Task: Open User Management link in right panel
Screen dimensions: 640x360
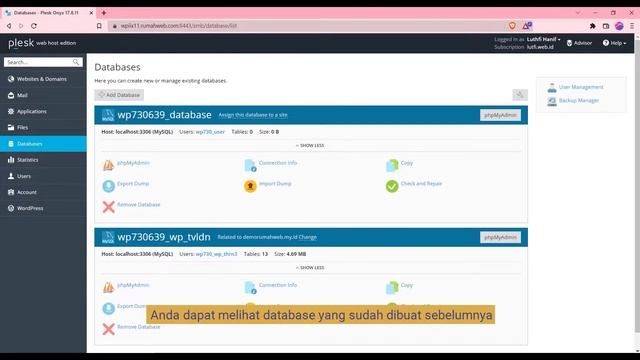Action: pos(581,87)
